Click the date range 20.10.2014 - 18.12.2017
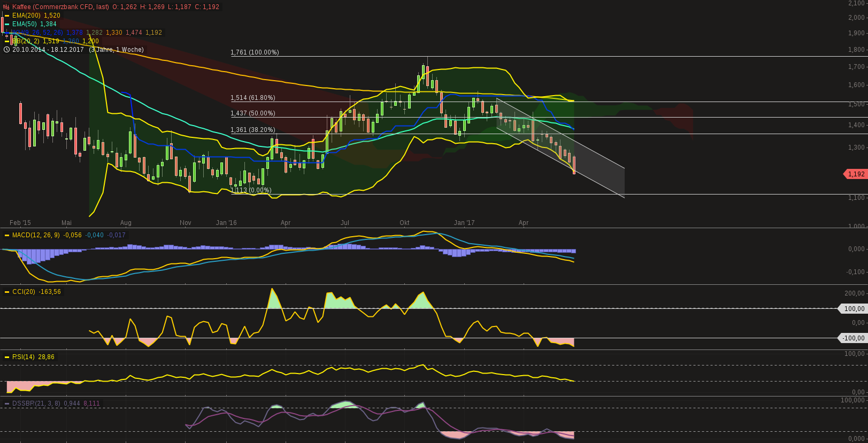The image size is (868, 443). point(48,50)
